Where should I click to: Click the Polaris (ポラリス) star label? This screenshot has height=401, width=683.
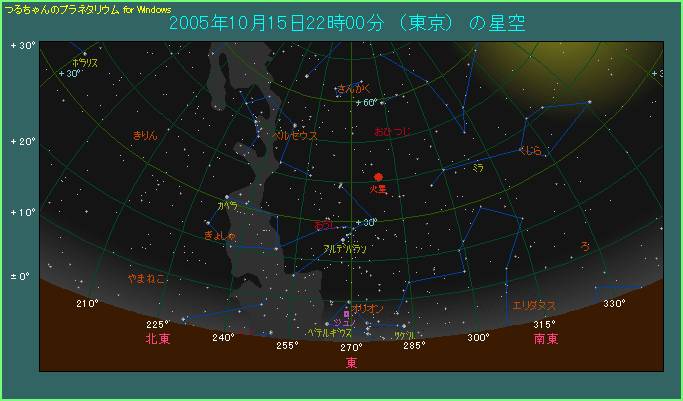pos(86,62)
